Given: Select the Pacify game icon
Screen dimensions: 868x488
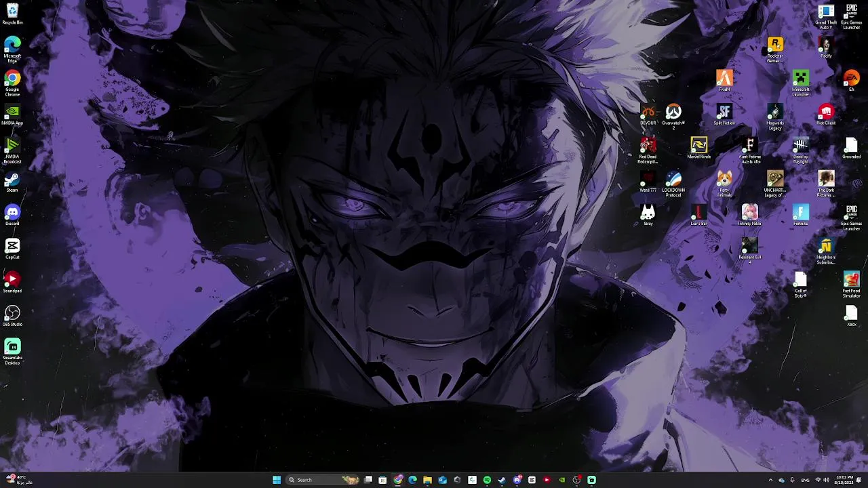Looking at the screenshot, I should (826, 47).
